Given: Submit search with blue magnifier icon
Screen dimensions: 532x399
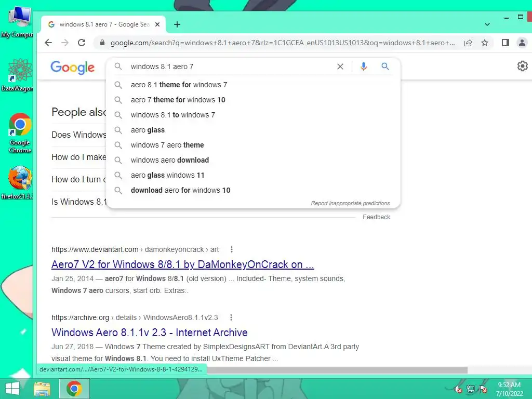Looking at the screenshot, I should (385, 66).
